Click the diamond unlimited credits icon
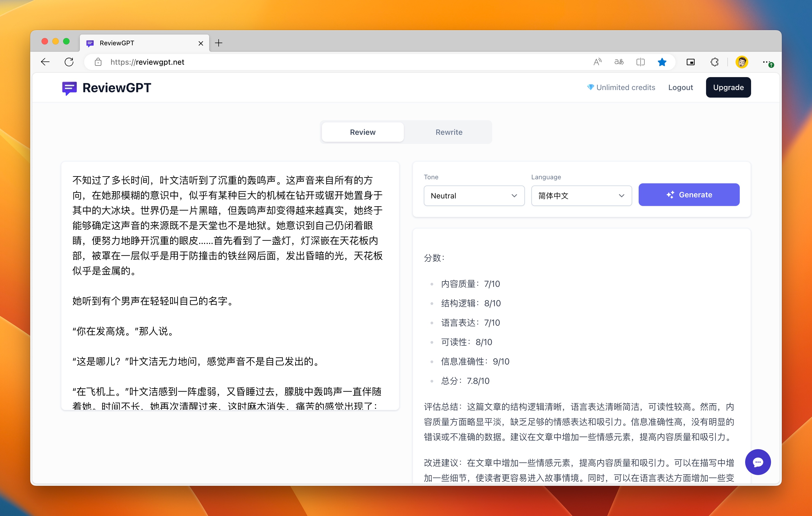The height and width of the screenshot is (516, 812). 590,87
